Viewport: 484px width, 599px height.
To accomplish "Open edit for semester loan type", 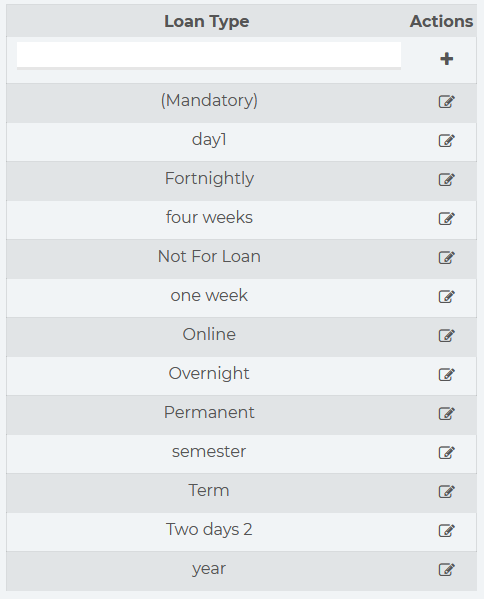I will click(446, 452).
